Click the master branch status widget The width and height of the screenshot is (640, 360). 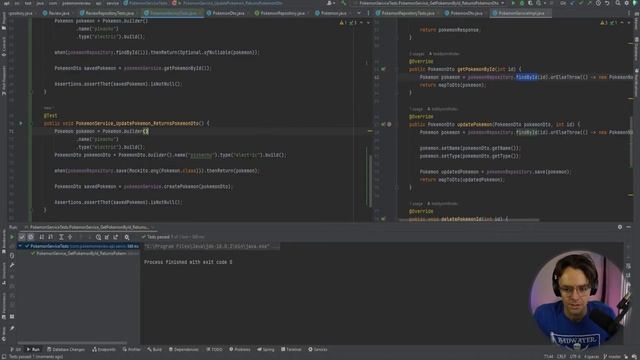click(x=612, y=357)
